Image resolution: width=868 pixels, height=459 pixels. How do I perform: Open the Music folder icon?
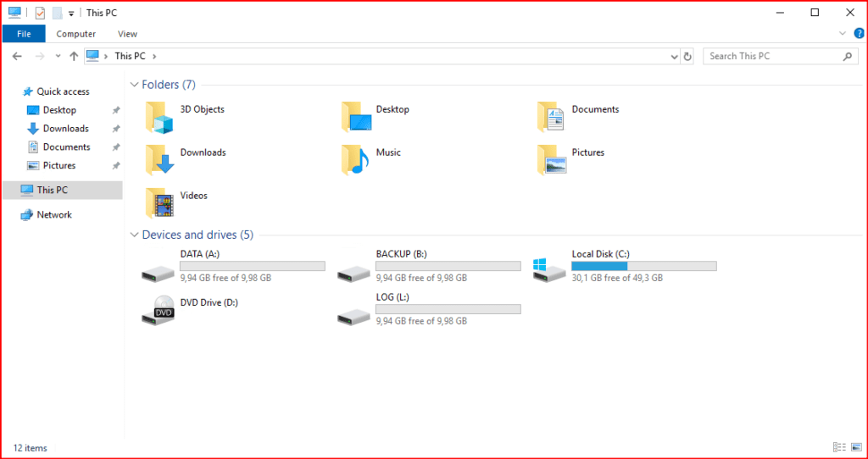(x=356, y=159)
